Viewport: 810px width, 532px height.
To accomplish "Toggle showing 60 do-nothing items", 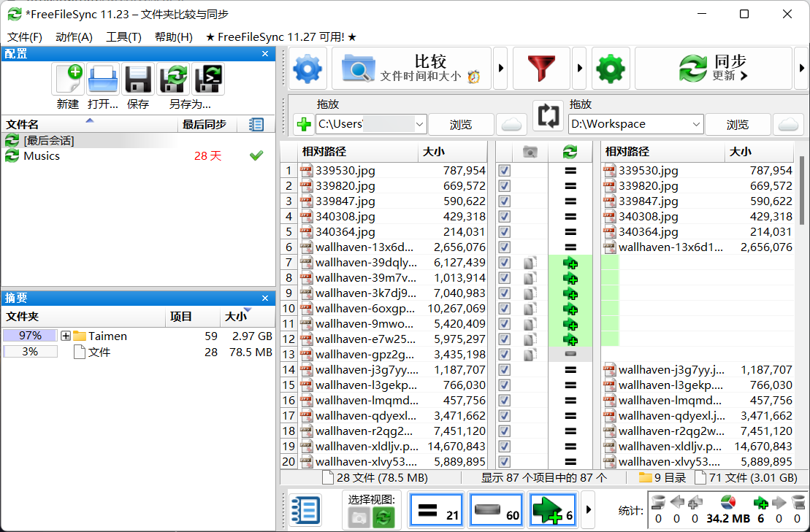I will coord(495,510).
